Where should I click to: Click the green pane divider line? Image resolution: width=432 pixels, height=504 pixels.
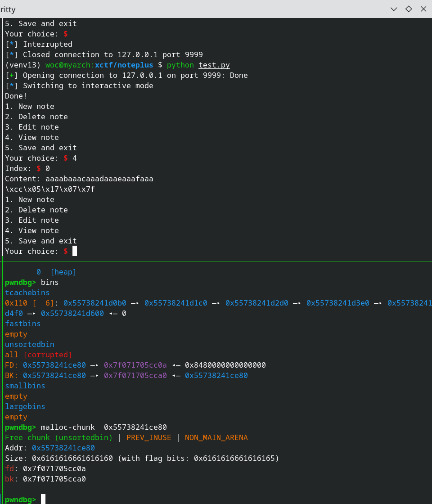pyautogui.click(x=216, y=261)
